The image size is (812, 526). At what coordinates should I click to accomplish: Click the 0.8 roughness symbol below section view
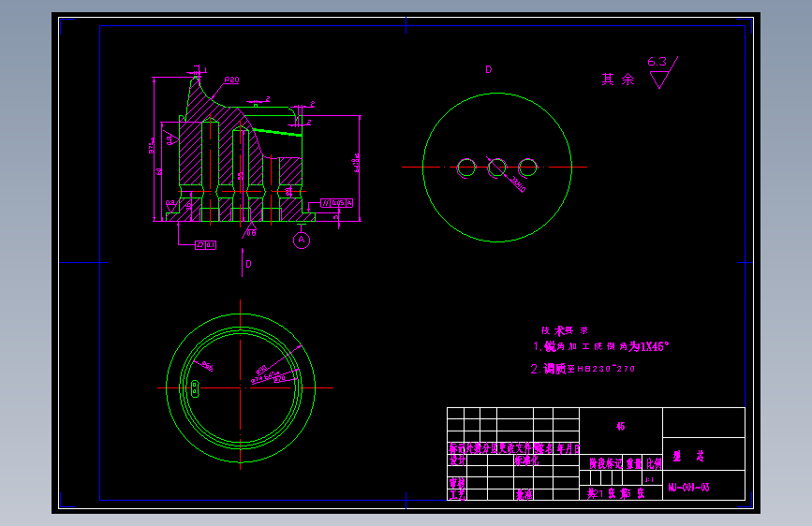[251, 231]
